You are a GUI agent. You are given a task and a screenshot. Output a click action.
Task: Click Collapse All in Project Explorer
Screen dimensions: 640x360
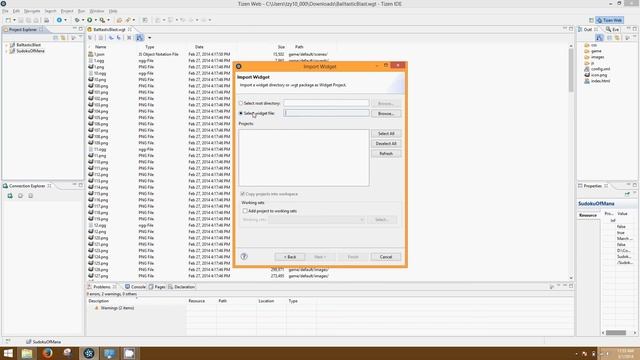tap(56, 38)
